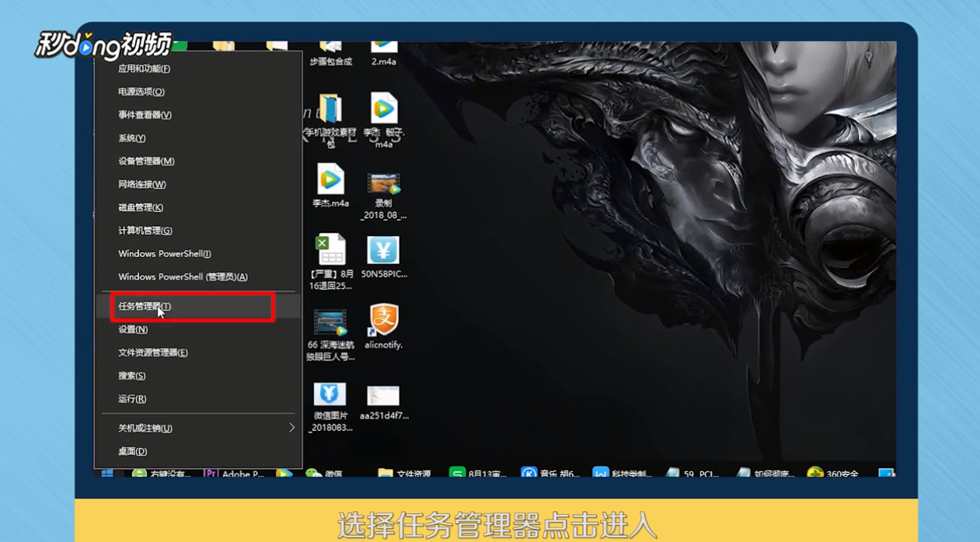Open 微信 WeChat from the taskbar
980x542 pixels.
point(325,473)
